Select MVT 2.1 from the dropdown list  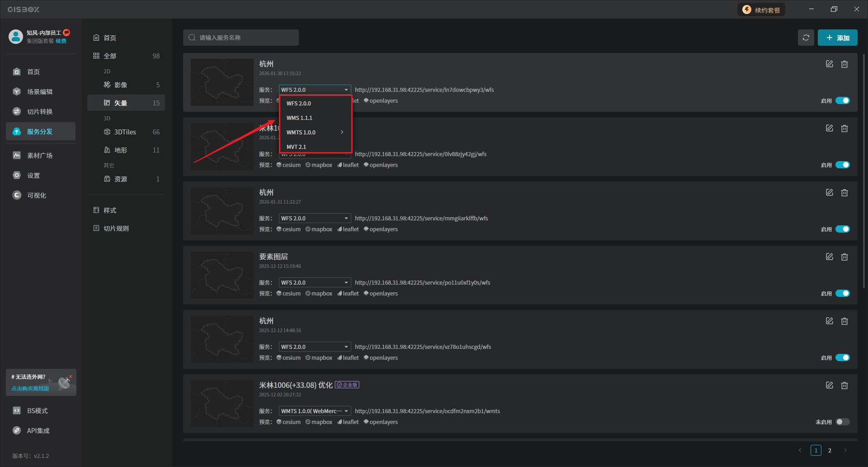pyautogui.click(x=297, y=147)
